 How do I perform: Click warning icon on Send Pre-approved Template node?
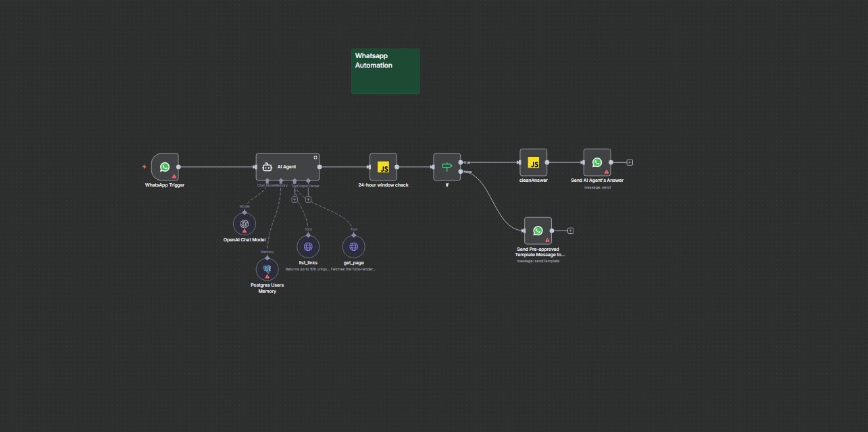(547, 240)
